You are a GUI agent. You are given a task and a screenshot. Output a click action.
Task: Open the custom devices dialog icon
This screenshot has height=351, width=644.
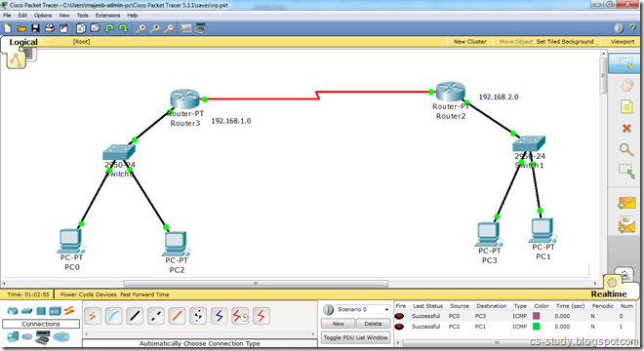coord(200,28)
